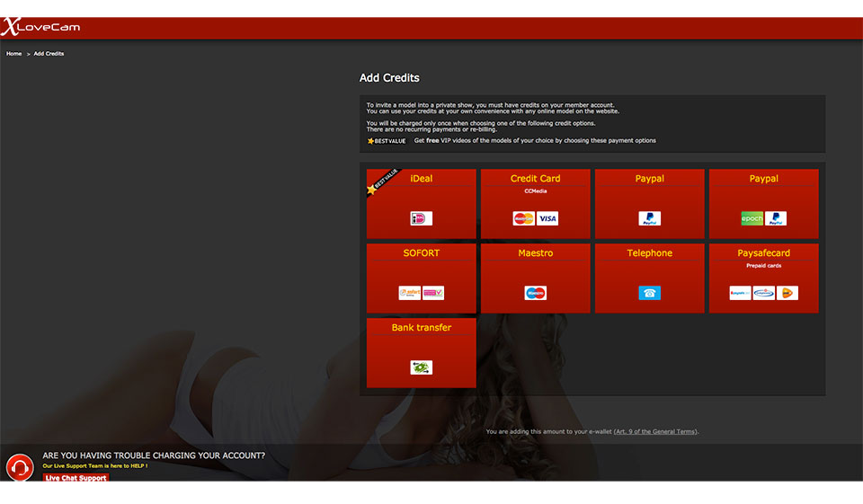Screen dimensions: 863x504
Task: Click the green bank transfer icon
Action: pyautogui.click(x=421, y=367)
